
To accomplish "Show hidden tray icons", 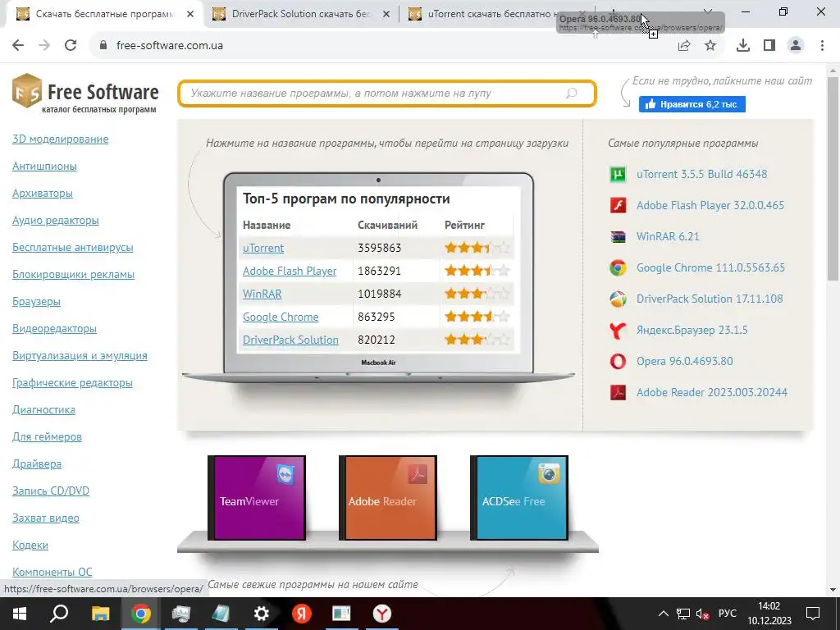I will pyautogui.click(x=663, y=614).
